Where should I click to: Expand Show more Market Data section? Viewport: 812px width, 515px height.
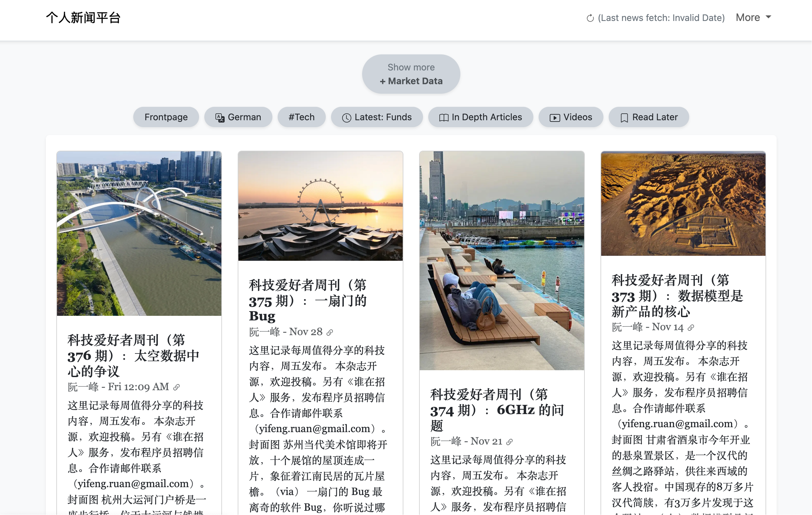tap(411, 74)
